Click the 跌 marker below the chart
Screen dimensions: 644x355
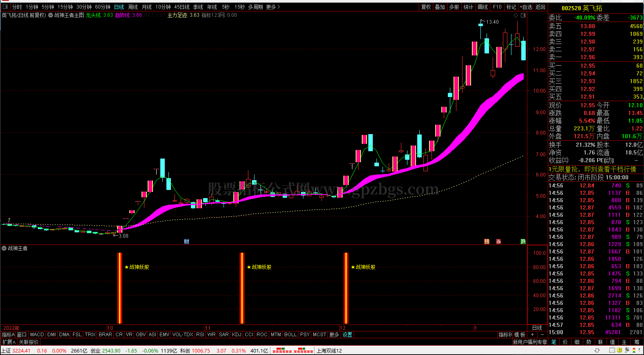523,242
